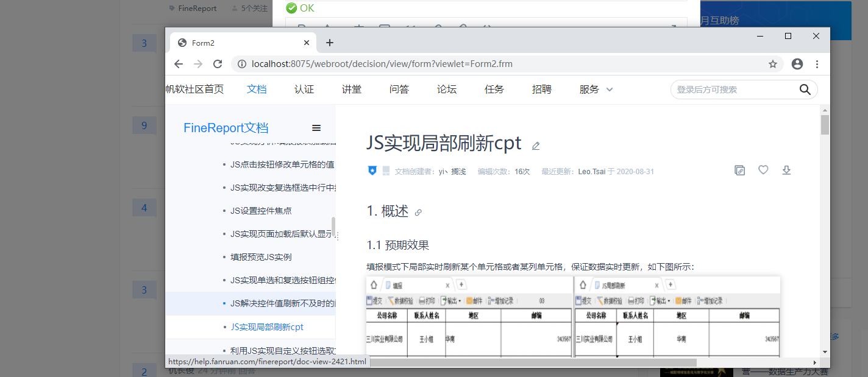
Task: View site information icon beside localhost URL
Action: coord(242,64)
